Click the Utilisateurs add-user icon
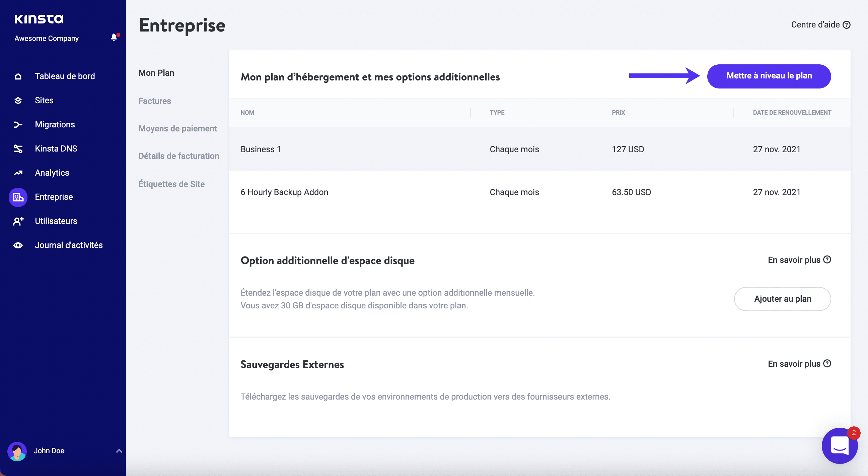The width and height of the screenshot is (868, 476). pyautogui.click(x=18, y=221)
